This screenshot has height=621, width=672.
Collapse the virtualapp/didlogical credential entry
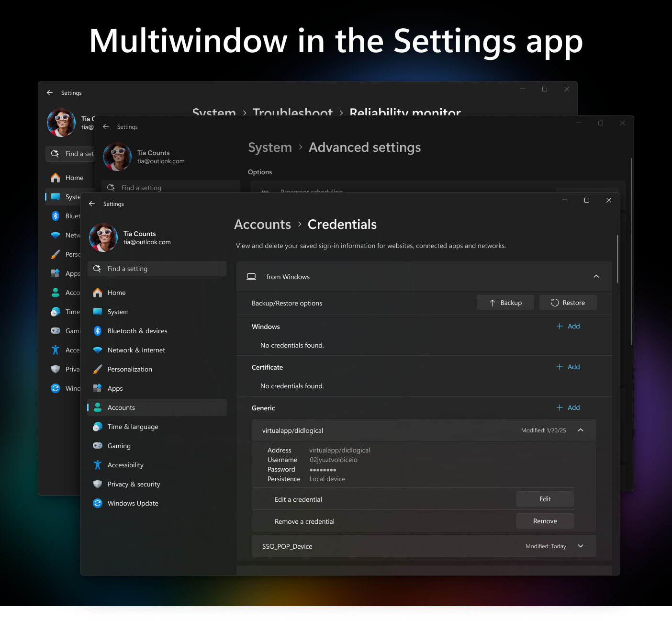[580, 430]
